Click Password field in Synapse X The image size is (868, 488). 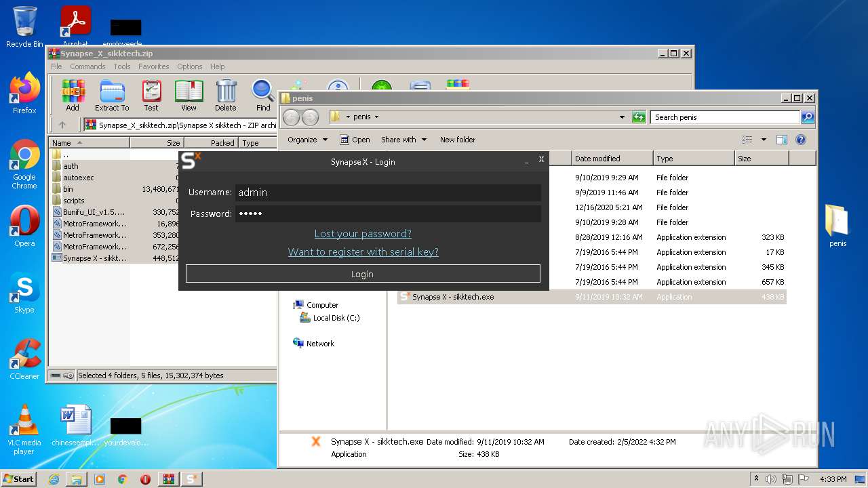[x=388, y=214]
